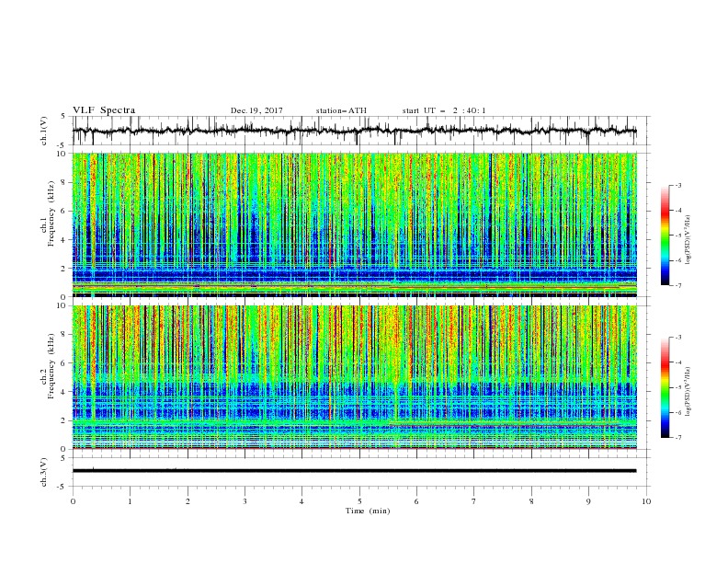The image size is (728, 563).
Task: Click the '8' kHz tick on ch.1 frequency axis
Action: click(x=64, y=182)
